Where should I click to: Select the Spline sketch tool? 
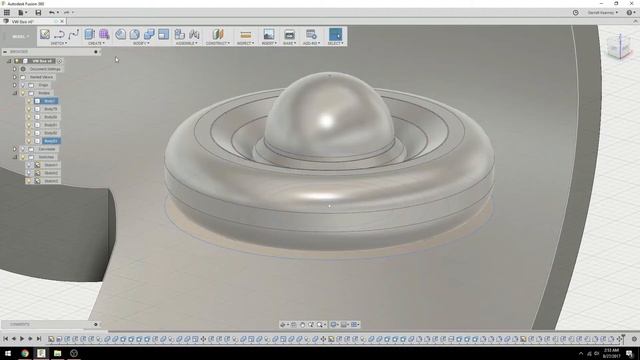(x=73, y=34)
